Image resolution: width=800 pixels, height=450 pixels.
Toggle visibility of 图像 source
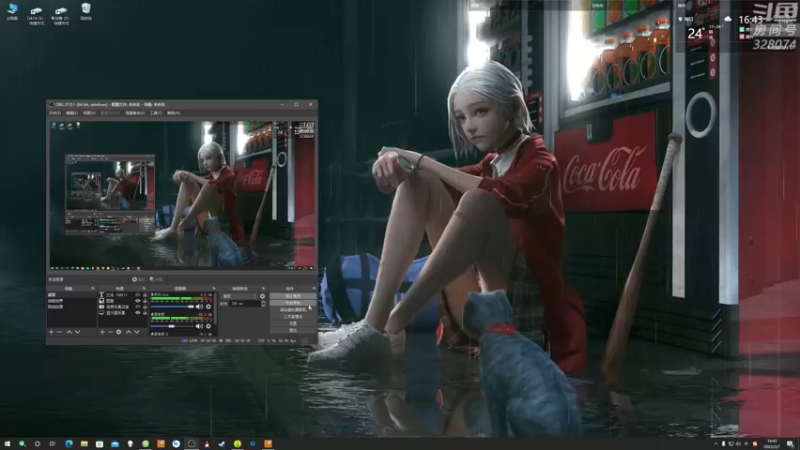(138, 301)
